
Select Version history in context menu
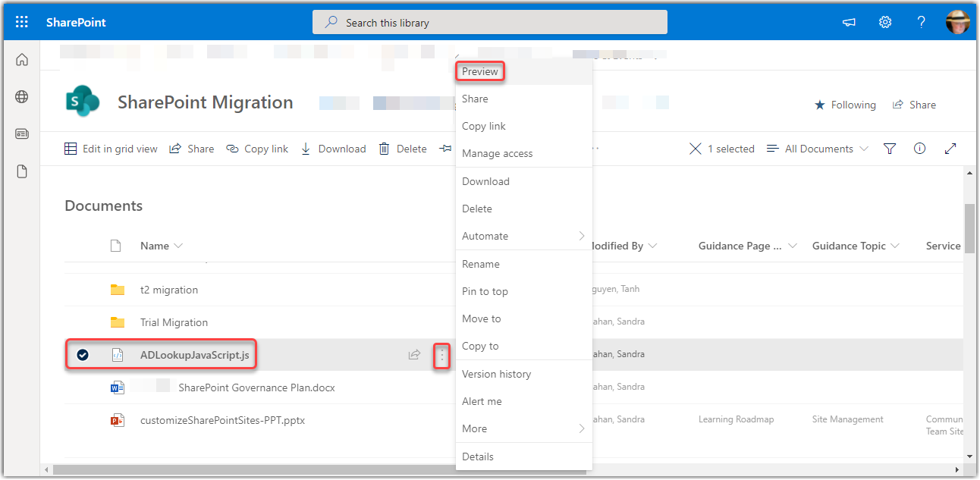coord(496,374)
